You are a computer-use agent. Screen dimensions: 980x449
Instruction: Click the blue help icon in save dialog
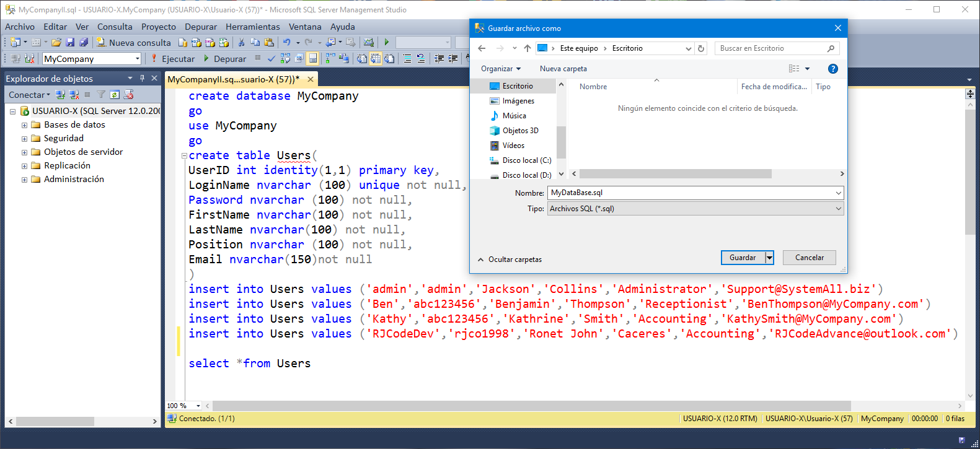pos(832,69)
